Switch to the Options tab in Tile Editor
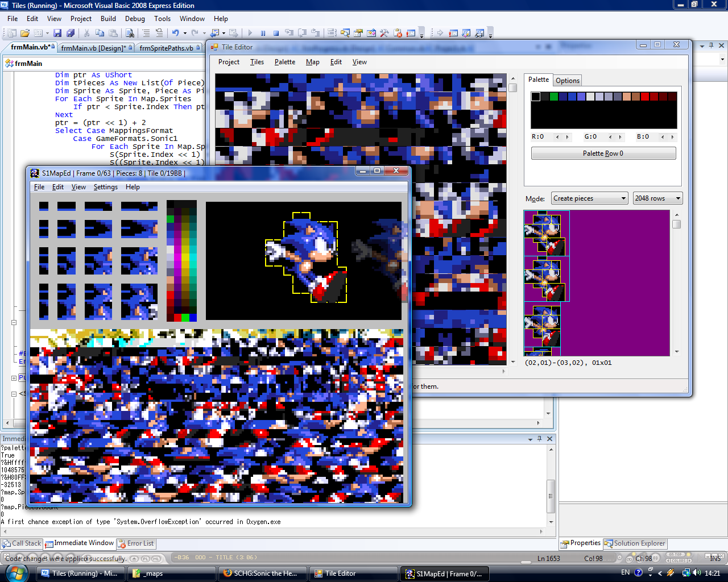 point(568,81)
